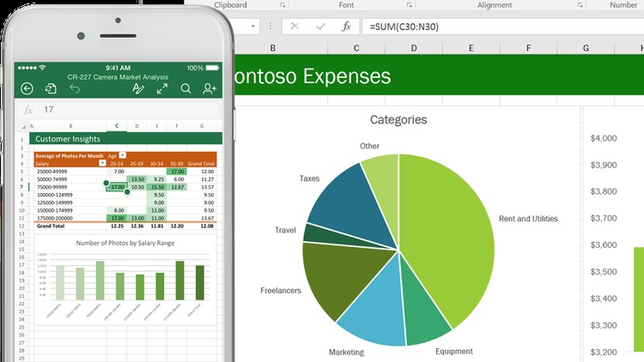Select the Contoso Expenses title cell

439,75
